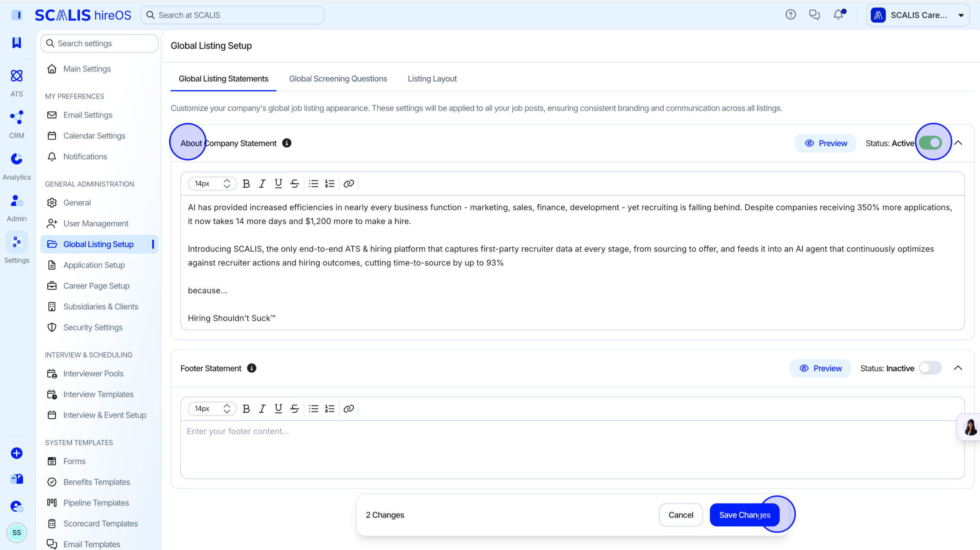Apply italic in Footer Statement editor
Image resolution: width=980 pixels, height=550 pixels.
[x=262, y=409]
